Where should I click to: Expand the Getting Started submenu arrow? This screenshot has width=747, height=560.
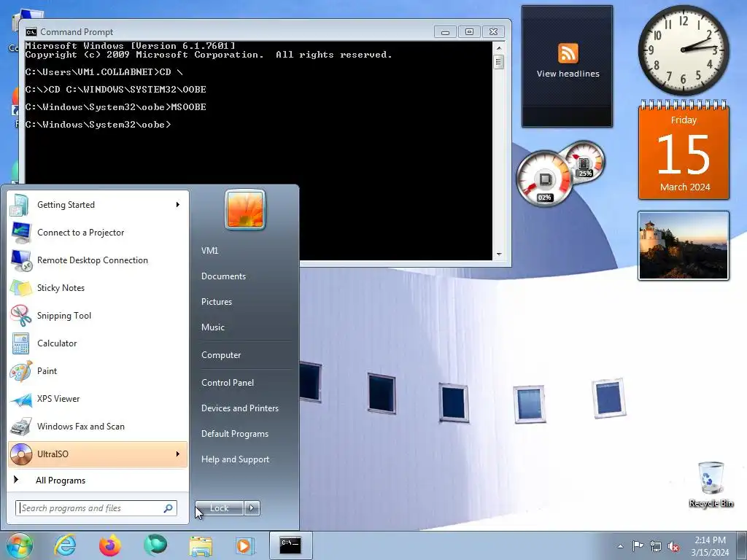click(178, 205)
